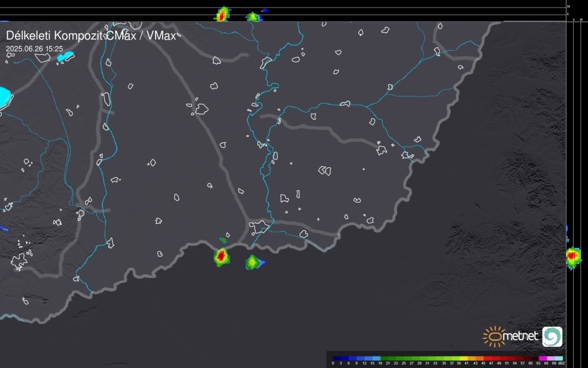The width and height of the screenshot is (588, 368).
Task: Click the red-core echo in the top profile strip
Action: tap(222, 14)
